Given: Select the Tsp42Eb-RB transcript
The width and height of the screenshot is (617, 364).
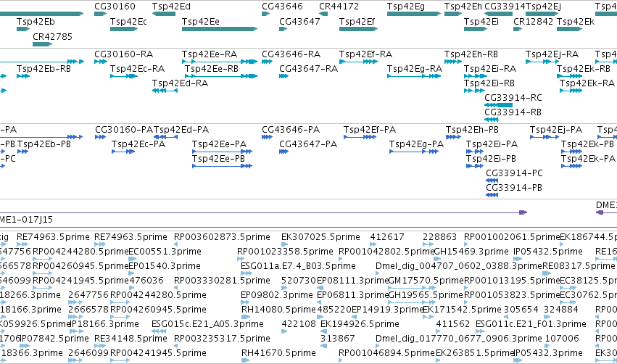Looking at the screenshot, I should point(23,76).
